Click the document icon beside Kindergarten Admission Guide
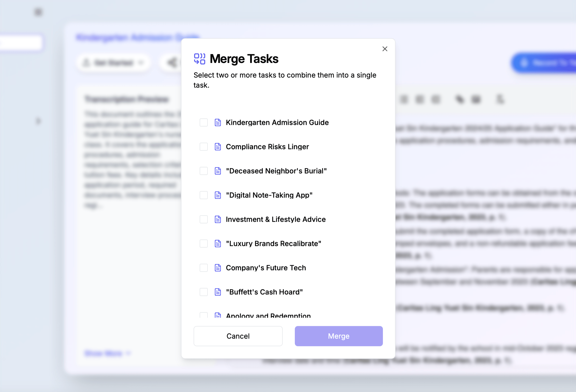The height and width of the screenshot is (392, 576). point(217,123)
